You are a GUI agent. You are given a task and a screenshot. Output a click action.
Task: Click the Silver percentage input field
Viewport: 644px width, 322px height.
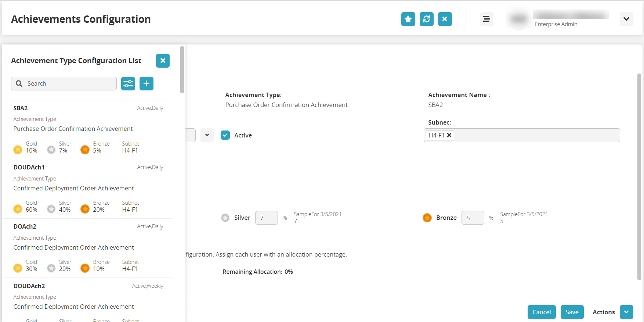point(266,218)
